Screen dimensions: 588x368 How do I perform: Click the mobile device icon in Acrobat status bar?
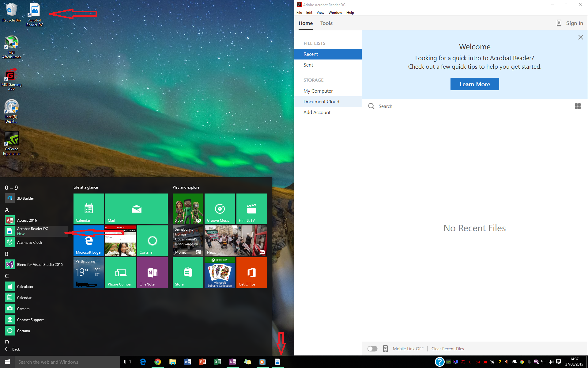(x=385, y=348)
